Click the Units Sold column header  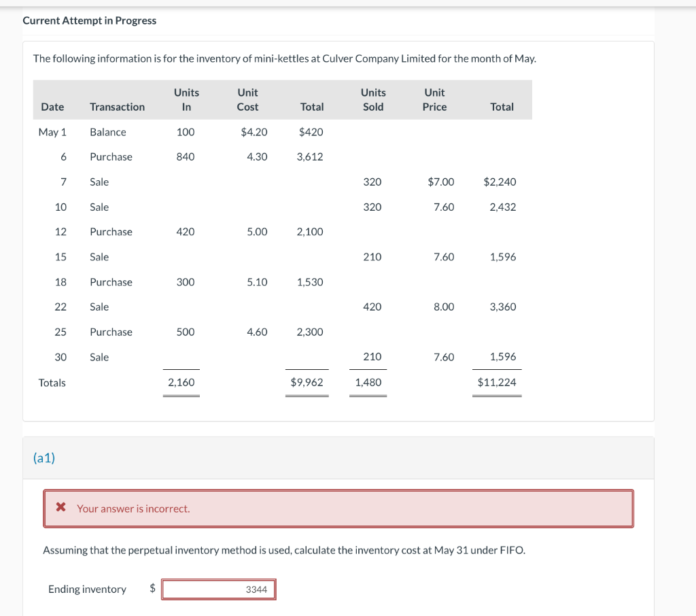[x=372, y=99]
